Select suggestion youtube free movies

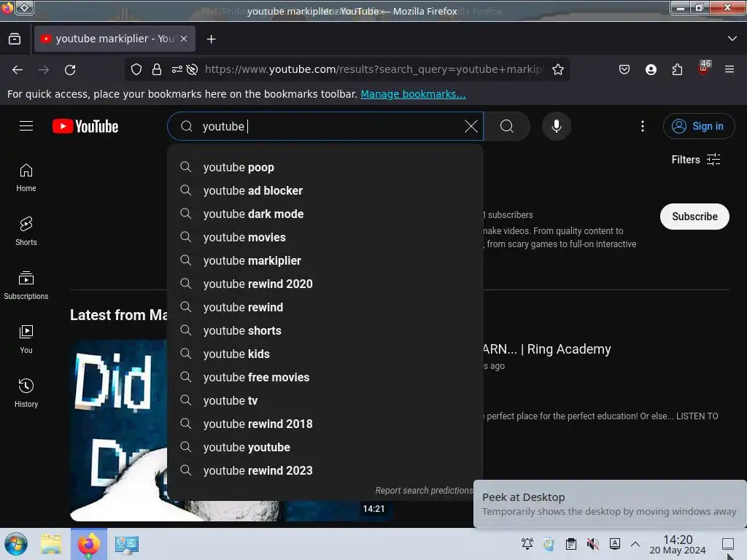pos(325,377)
